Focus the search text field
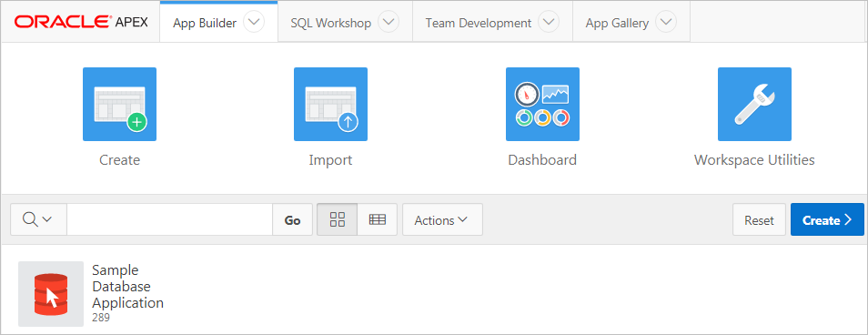This screenshot has height=335, width=868. [x=169, y=219]
